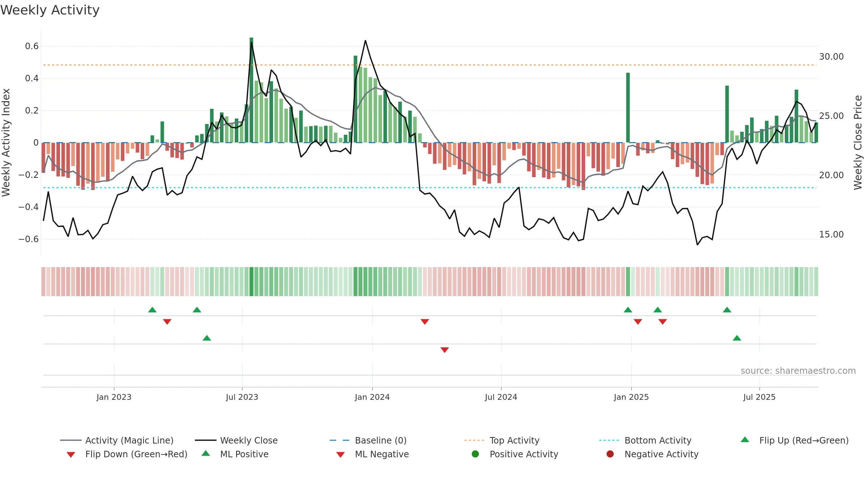Click the Jan 2024 x-axis label

372,397
